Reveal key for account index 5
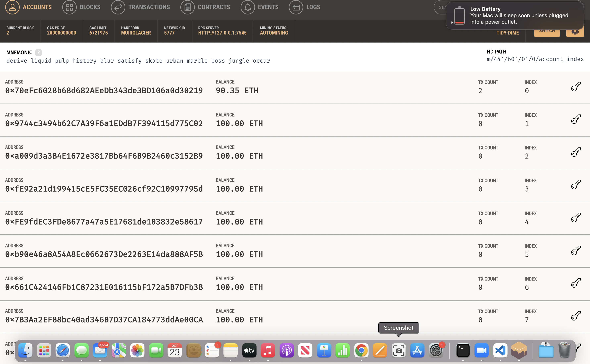The image size is (590, 364). click(x=576, y=250)
